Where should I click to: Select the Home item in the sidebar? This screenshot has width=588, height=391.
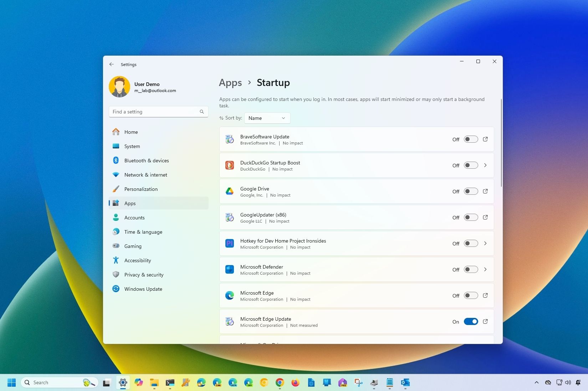(x=131, y=132)
